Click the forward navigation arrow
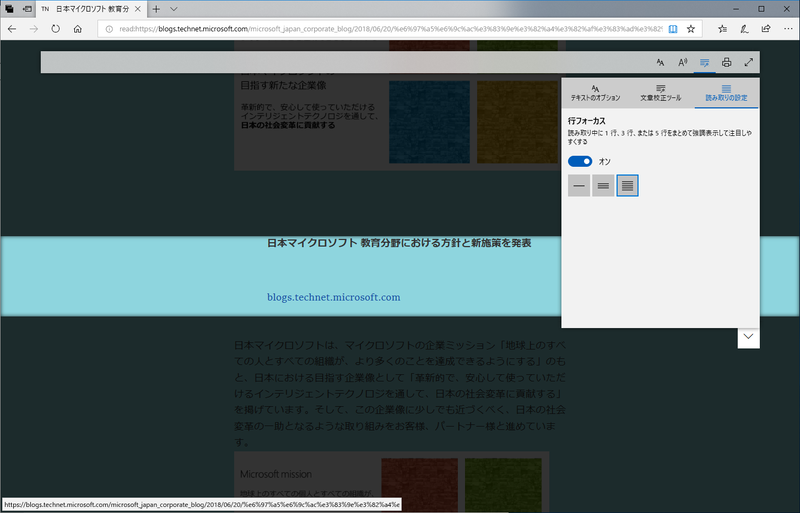Image resolution: width=800 pixels, height=513 pixels. point(34,29)
